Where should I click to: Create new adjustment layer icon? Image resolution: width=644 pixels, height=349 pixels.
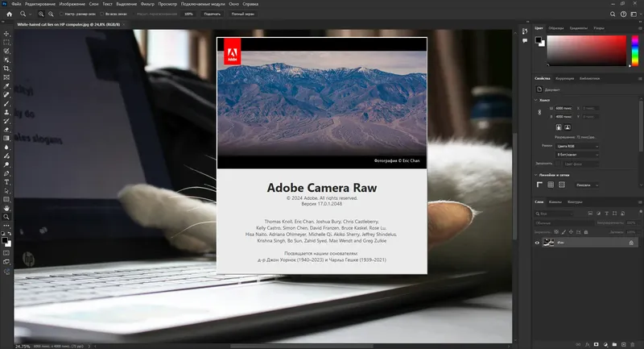click(x=605, y=344)
